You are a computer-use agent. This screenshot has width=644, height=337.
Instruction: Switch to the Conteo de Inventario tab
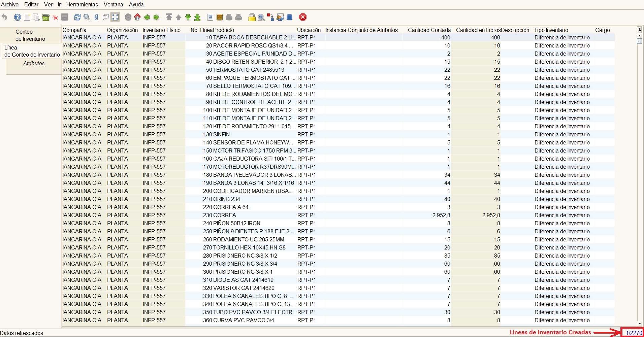pyautogui.click(x=31, y=35)
